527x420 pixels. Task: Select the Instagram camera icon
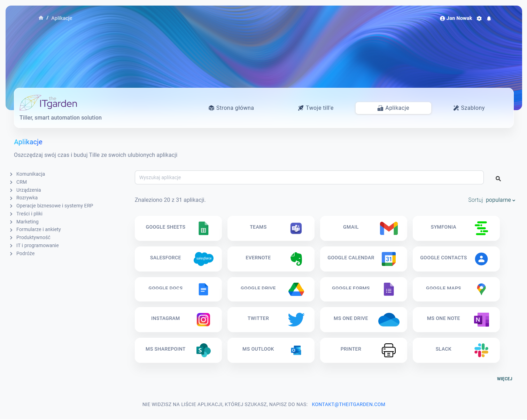(x=203, y=320)
